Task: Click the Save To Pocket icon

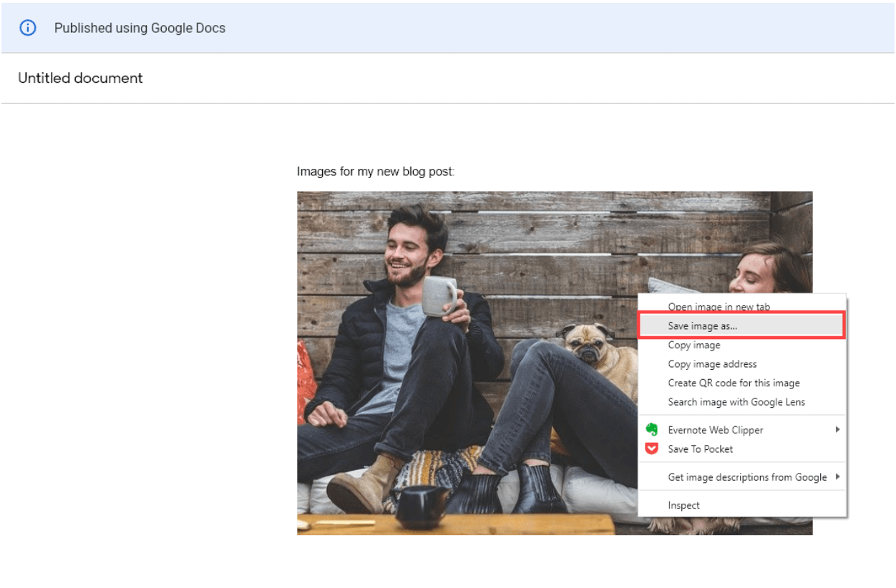Action: (x=651, y=449)
